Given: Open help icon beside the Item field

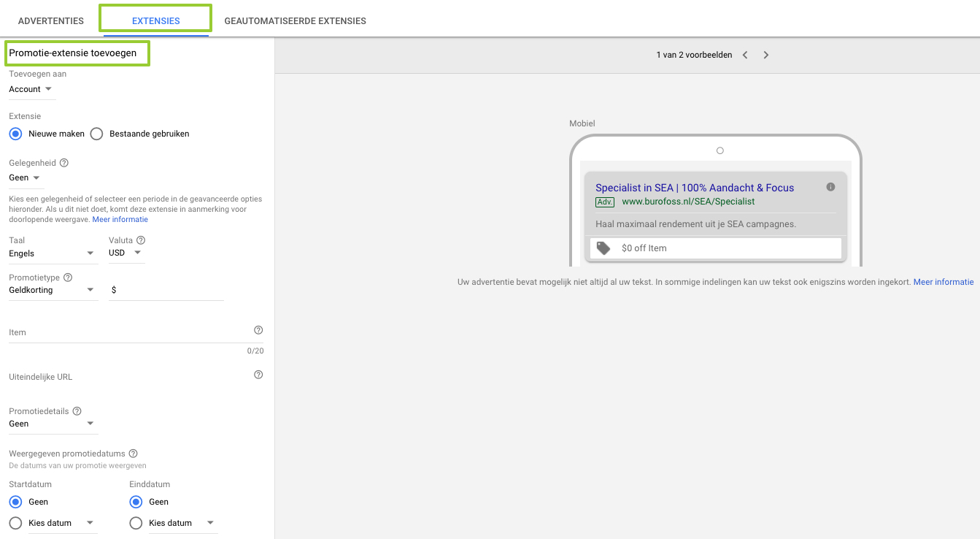Looking at the screenshot, I should pos(258,330).
